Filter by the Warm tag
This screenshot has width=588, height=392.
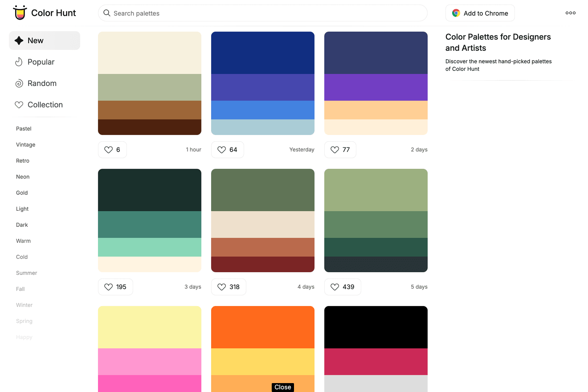(23, 241)
